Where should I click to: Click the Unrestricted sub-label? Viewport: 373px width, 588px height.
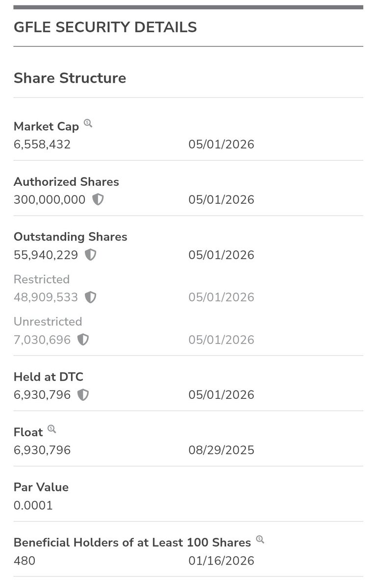48,321
